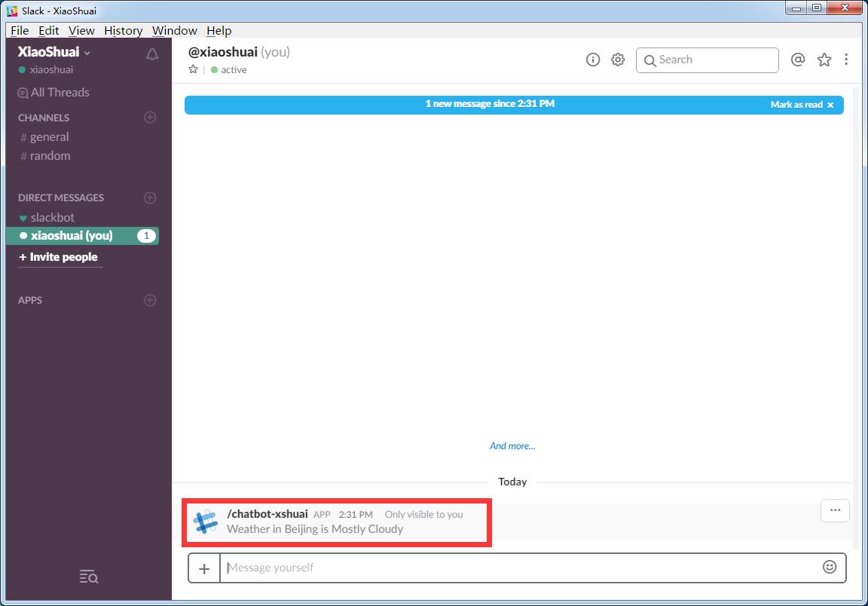Open the Edit menu
Screen dimensions: 868x606
49,30
